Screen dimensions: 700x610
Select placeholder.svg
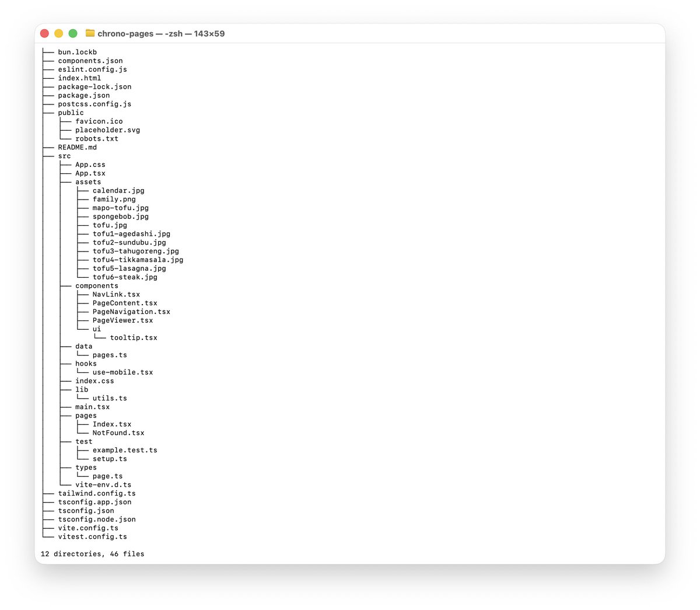pyautogui.click(x=107, y=130)
